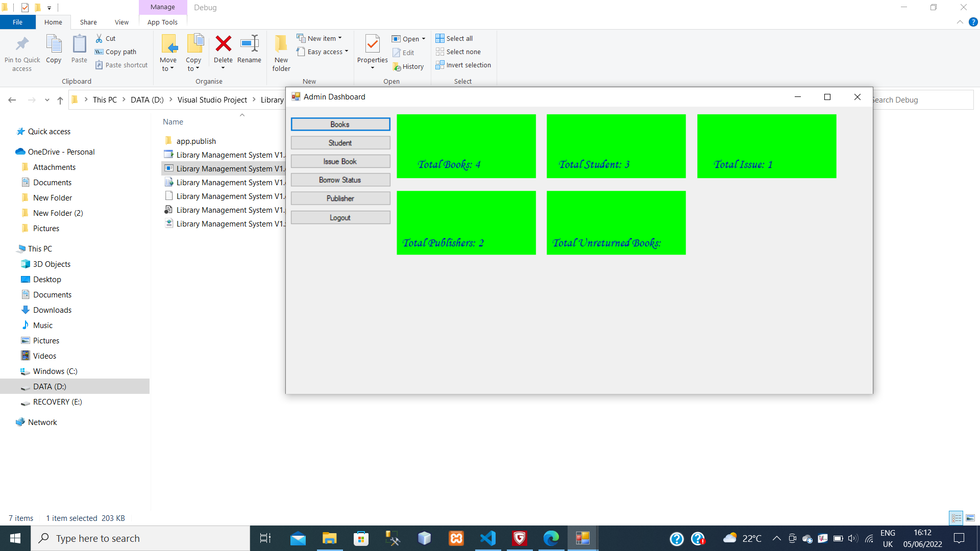The image size is (980, 551).
Task: Switch to the View ribbon tab
Action: pos(121,22)
